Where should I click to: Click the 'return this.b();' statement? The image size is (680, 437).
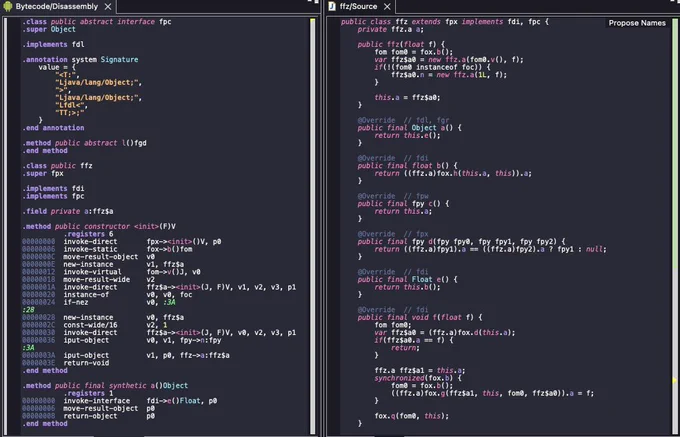407,287
